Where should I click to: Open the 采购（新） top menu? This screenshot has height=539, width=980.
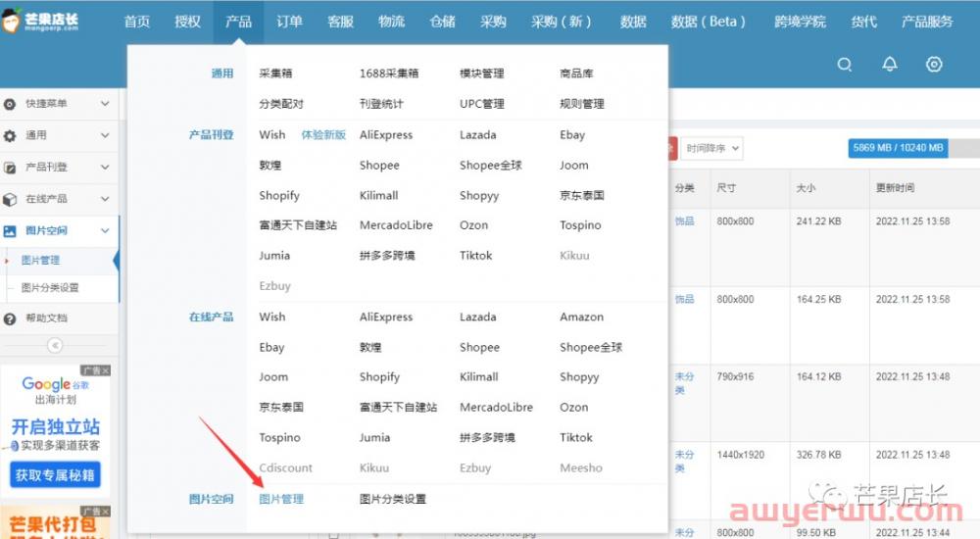pos(562,22)
